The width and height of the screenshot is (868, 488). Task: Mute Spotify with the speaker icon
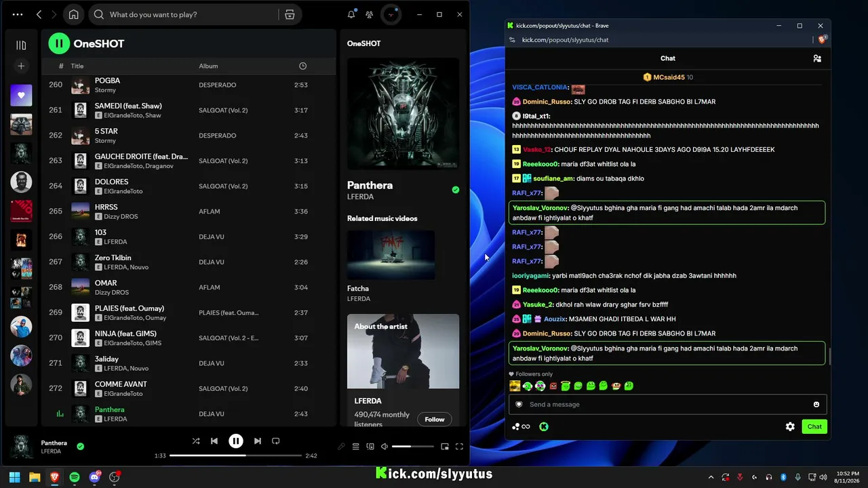pyautogui.click(x=384, y=447)
